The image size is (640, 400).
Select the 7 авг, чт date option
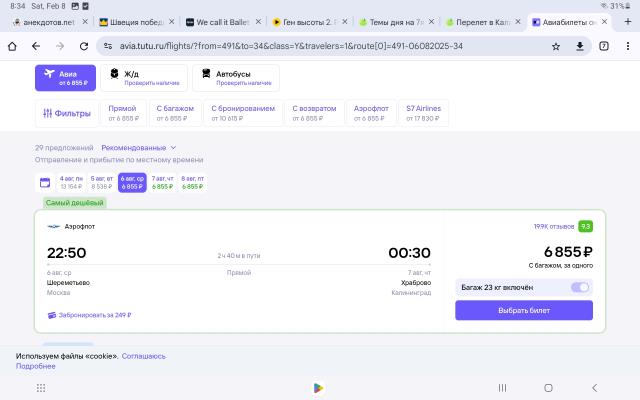click(x=162, y=183)
